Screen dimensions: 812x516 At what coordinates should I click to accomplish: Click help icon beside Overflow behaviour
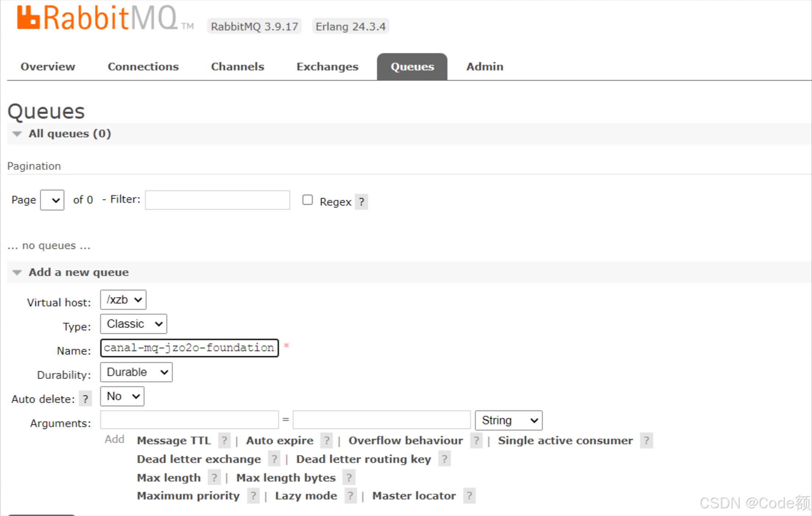tap(476, 440)
